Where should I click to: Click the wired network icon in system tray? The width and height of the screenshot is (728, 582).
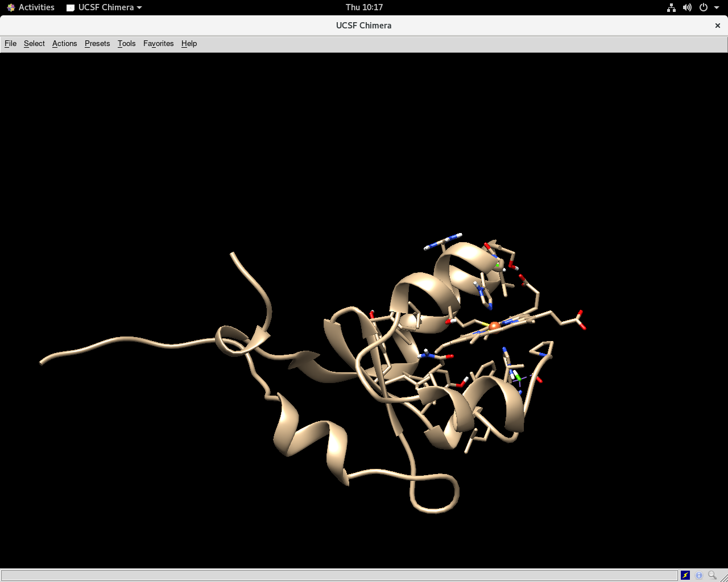671,7
